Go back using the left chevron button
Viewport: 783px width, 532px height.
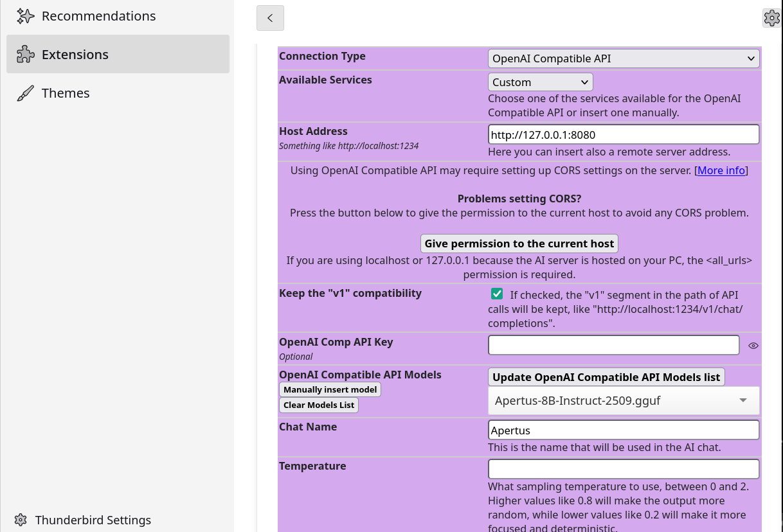270,18
